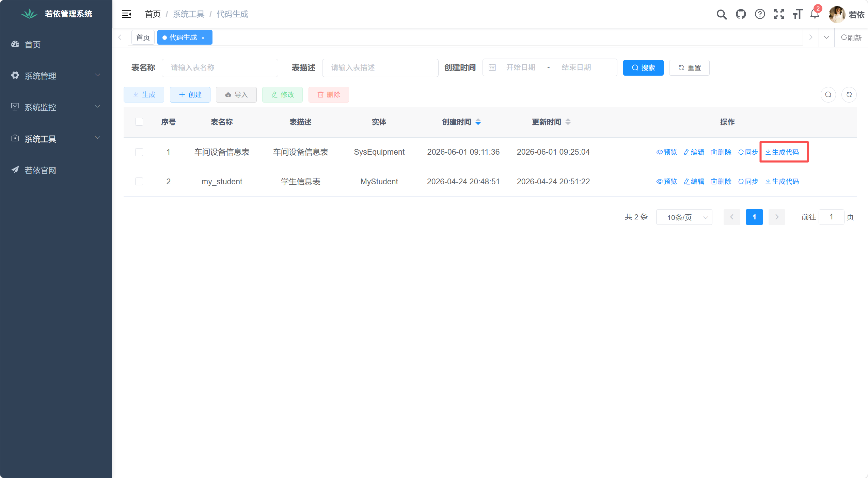Viewport: 868px width, 478px height.
Task: Close the 代码生成 tab
Action: (x=203, y=38)
